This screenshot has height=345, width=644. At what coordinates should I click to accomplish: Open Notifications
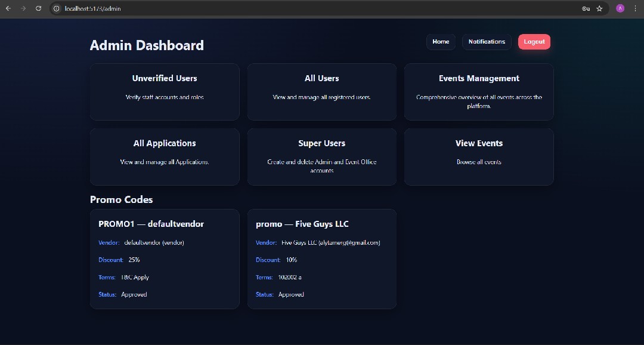pyautogui.click(x=487, y=41)
